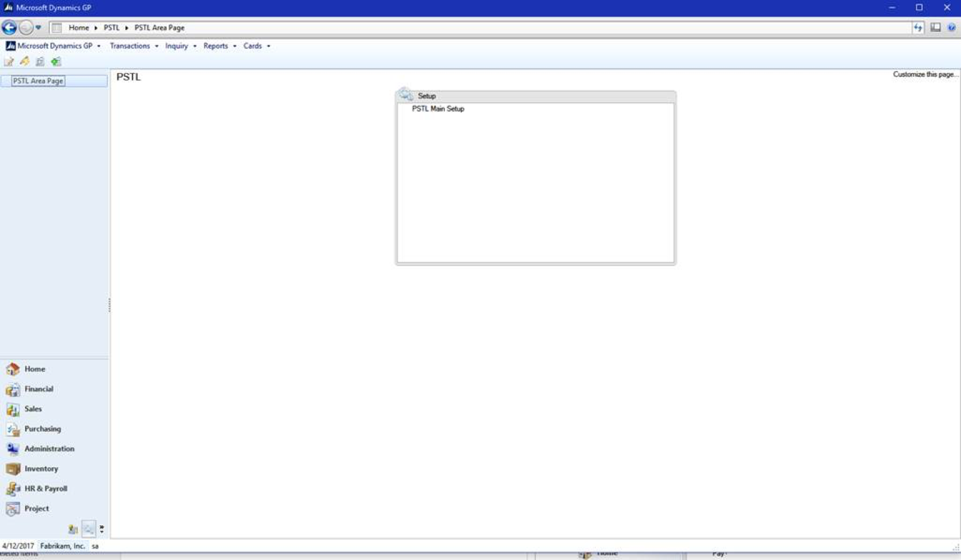Open the Administration navigation button
This screenshot has height=560, width=961.
(x=54, y=448)
